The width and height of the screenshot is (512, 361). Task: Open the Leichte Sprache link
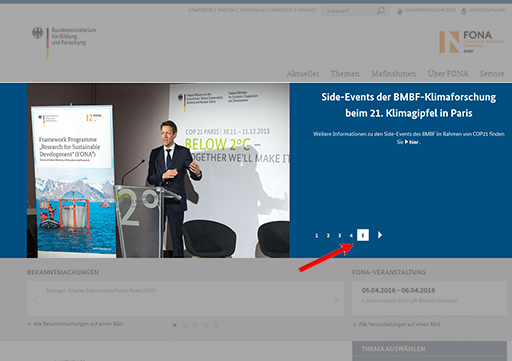pyautogui.click(x=483, y=11)
